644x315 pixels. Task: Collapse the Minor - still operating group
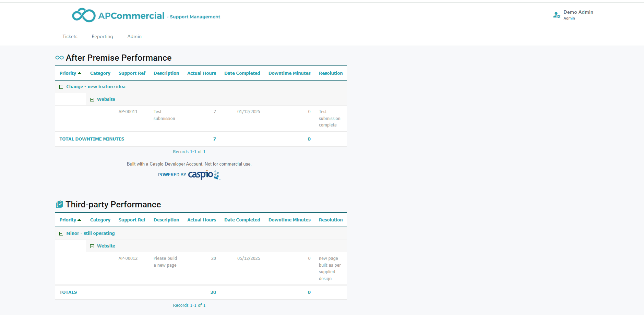coord(61,233)
